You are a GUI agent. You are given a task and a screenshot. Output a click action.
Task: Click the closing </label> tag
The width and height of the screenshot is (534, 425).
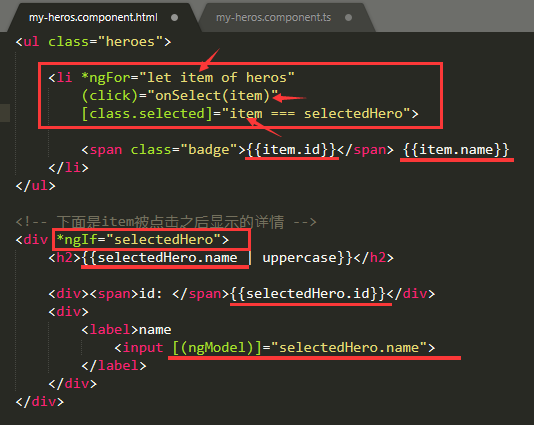[114, 366]
